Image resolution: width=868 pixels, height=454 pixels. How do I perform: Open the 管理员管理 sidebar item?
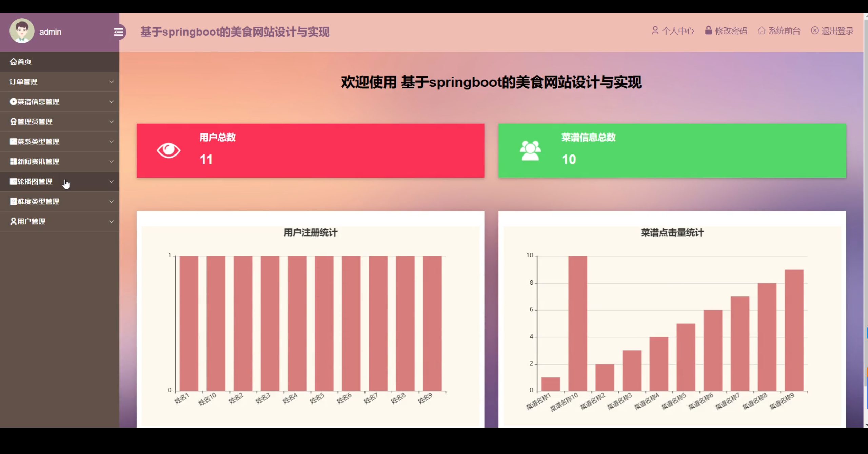35,122
